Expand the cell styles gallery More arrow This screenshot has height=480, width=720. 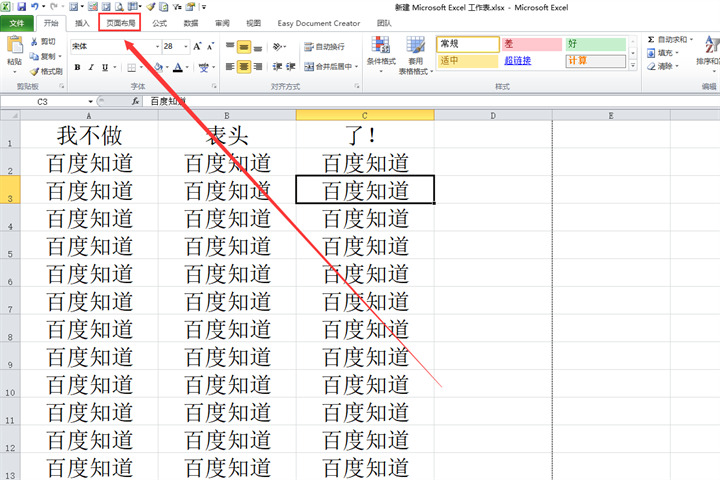[633, 65]
